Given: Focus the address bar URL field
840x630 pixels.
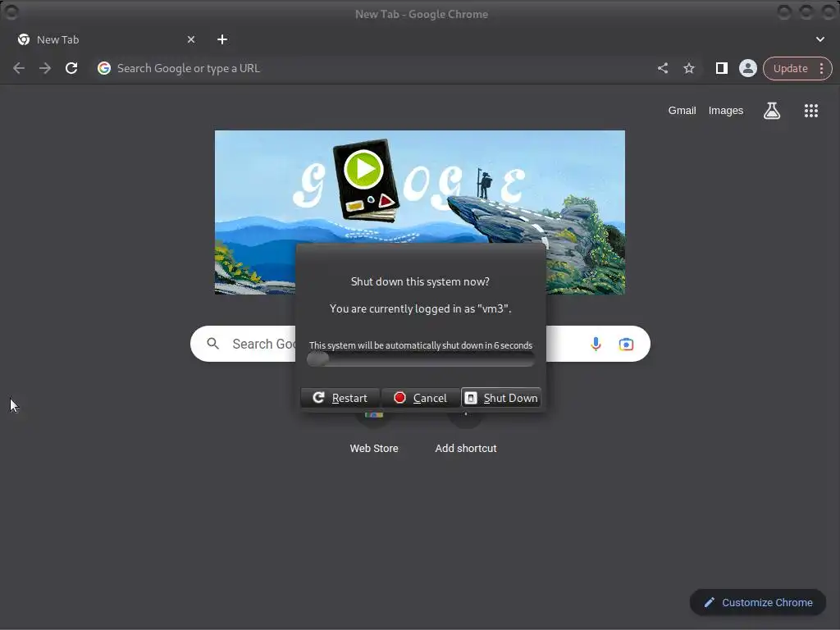Looking at the screenshot, I should click(375, 68).
